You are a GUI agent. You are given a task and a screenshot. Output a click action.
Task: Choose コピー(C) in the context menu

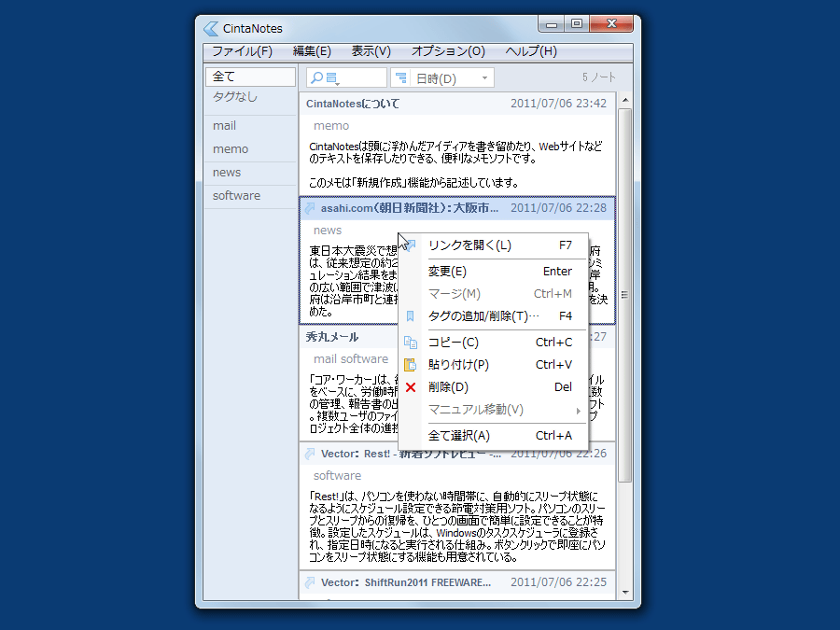[494, 342]
